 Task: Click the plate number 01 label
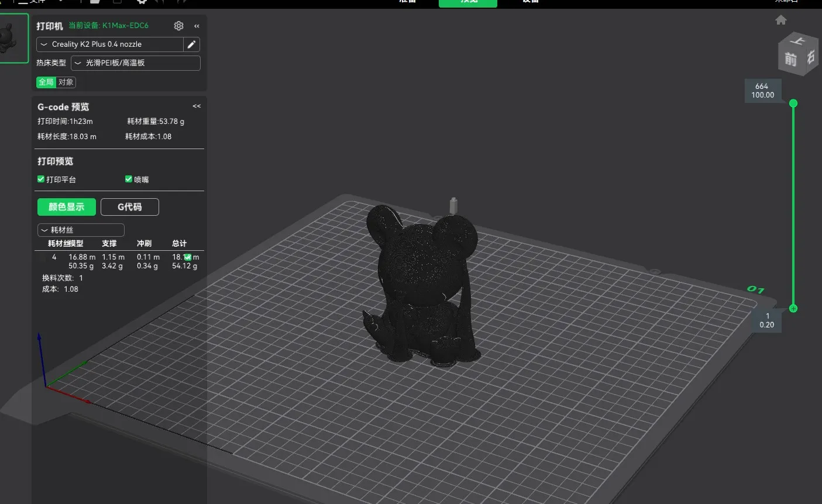pos(756,289)
